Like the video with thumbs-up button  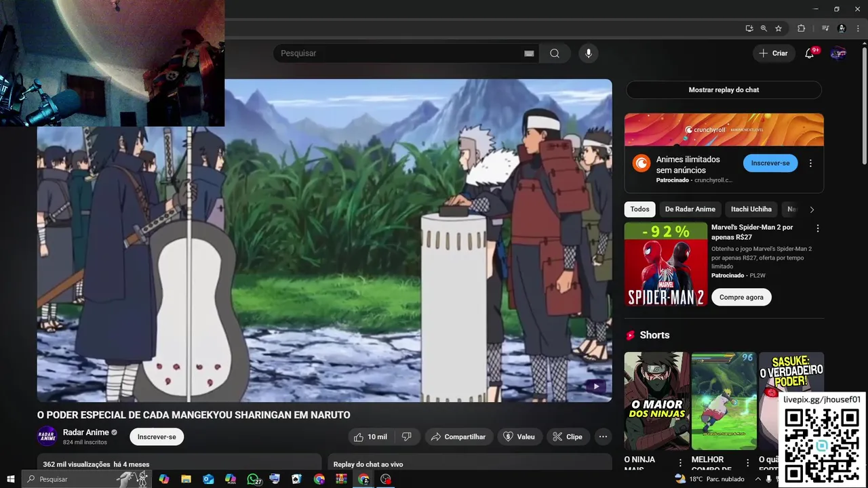click(x=372, y=437)
